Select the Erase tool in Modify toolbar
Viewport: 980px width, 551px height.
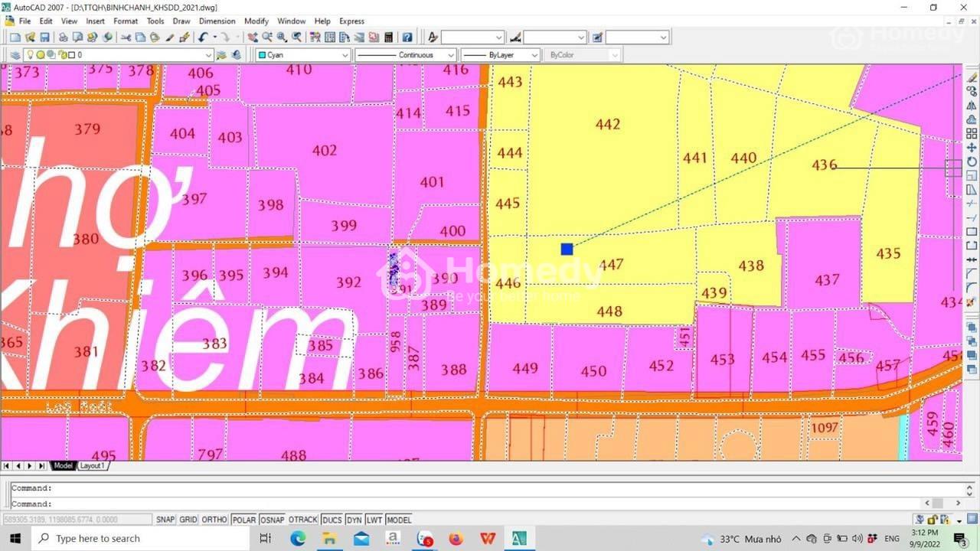click(972, 78)
